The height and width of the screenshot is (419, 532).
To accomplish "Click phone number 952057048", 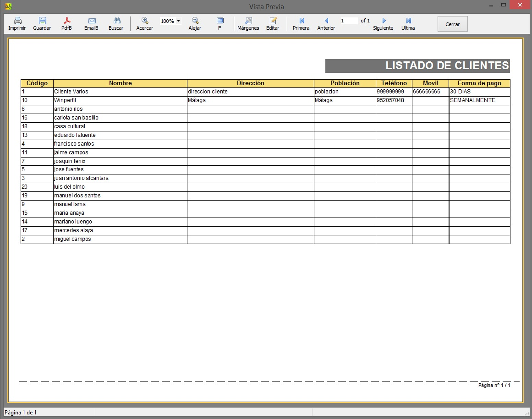I will click(x=390, y=100).
